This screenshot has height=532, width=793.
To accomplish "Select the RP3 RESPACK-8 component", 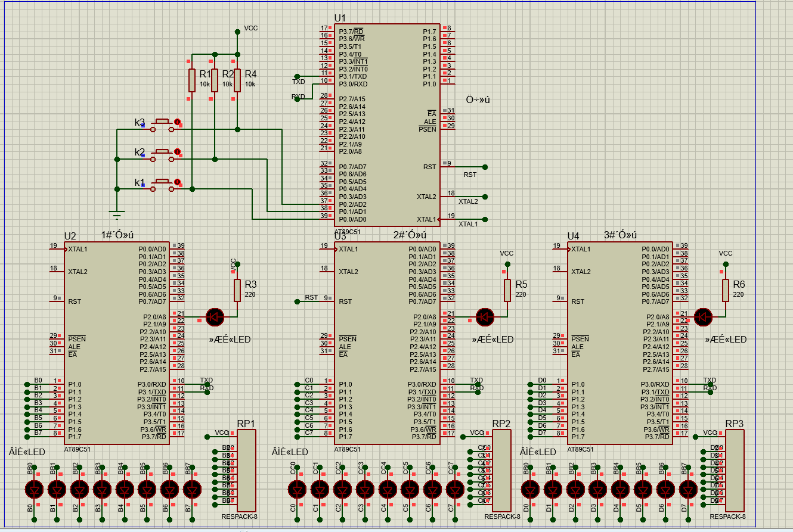I will tap(735, 470).
